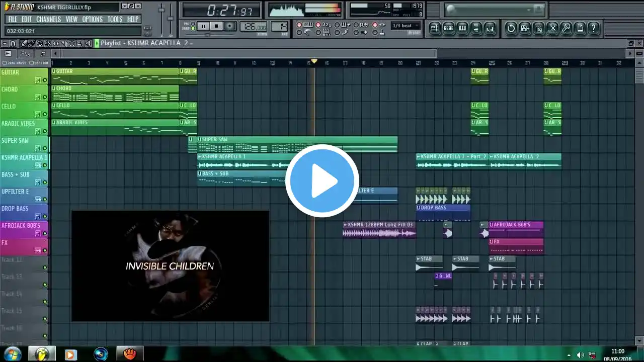This screenshot has height=362, width=644.
Task: Select the pattern clips focus tab
Action: (x=42, y=53)
